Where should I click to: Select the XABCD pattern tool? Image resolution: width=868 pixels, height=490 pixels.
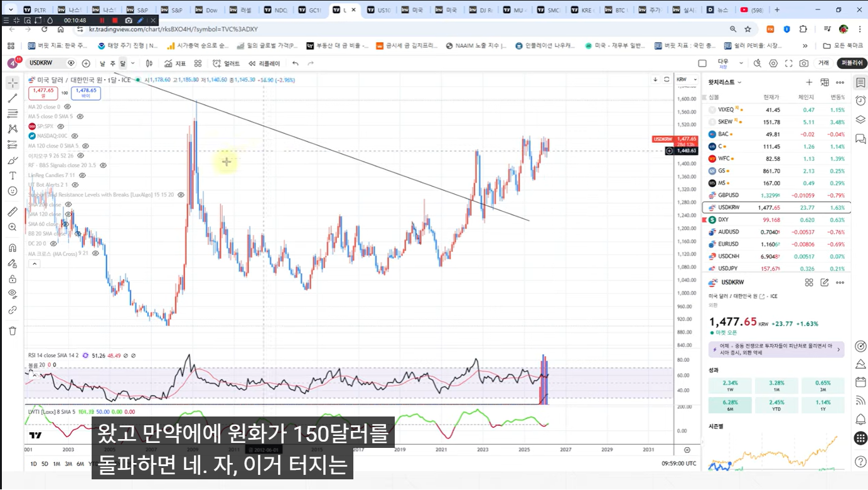(x=13, y=129)
